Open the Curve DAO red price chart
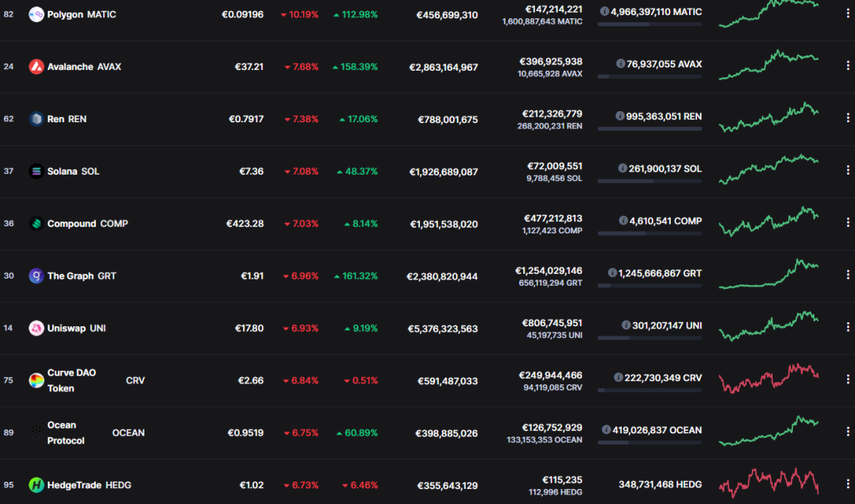Image resolution: width=855 pixels, height=504 pixels. click(x=768, y=379)
